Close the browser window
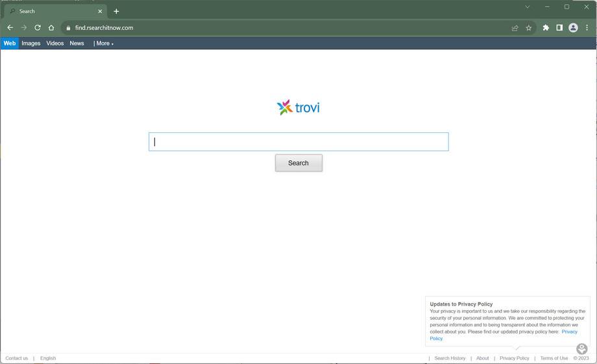This screenshot has height=364, width=597. pyautogui.click(x=587, y=7)
